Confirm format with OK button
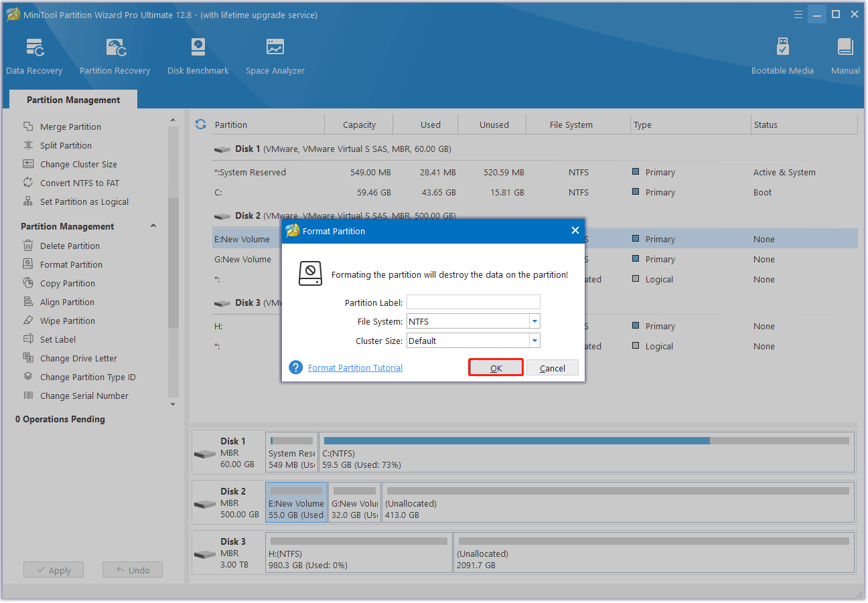Viewport: 868px width, 603px height. click(x=496, y=368)
